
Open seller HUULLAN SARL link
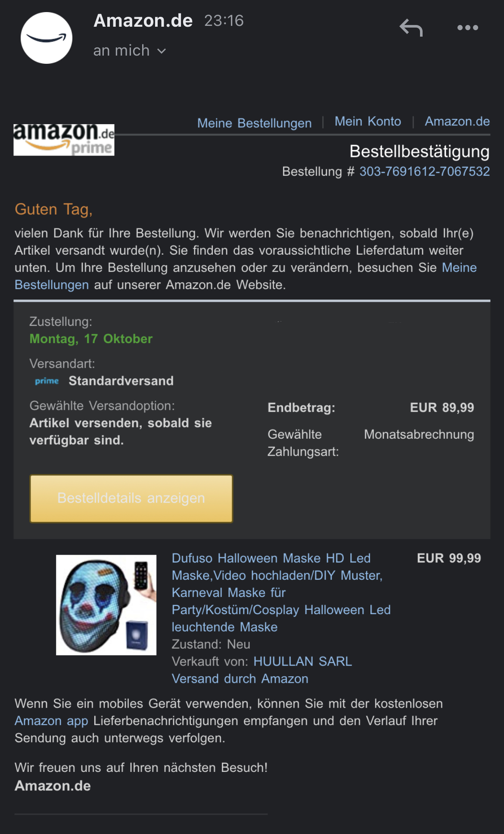tap(302, 662)
